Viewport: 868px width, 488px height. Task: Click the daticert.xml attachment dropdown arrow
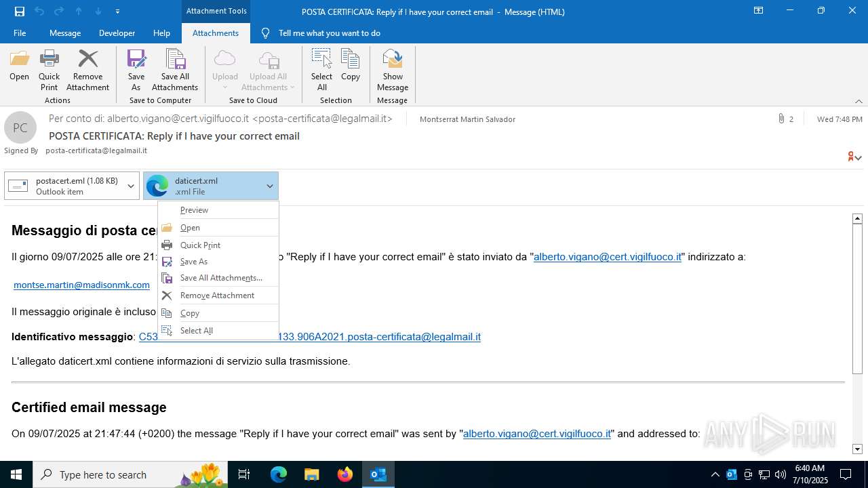tap(269, 186)
